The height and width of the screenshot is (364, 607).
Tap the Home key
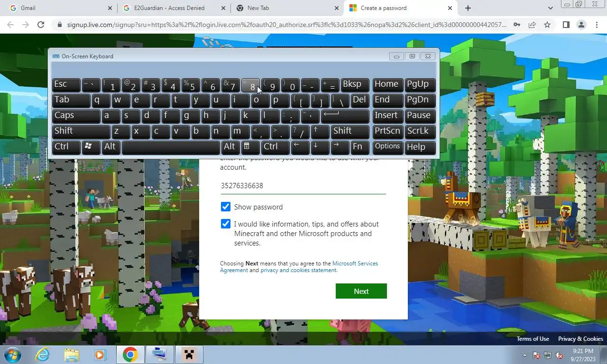click(388, 85)
